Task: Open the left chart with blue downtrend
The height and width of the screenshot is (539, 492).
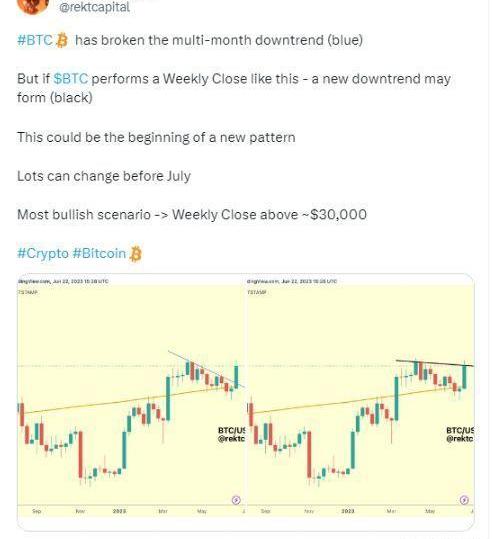Action: (131, 395)
